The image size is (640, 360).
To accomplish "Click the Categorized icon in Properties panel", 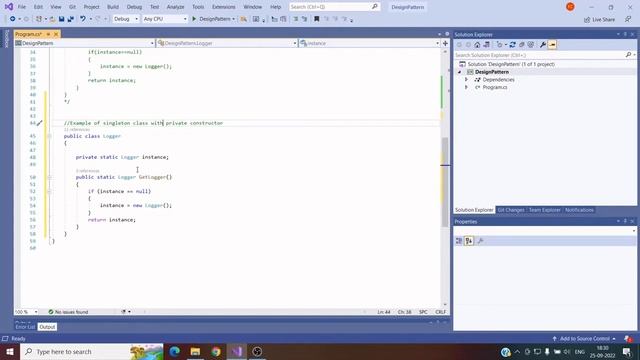I will (x=459, y=241).
